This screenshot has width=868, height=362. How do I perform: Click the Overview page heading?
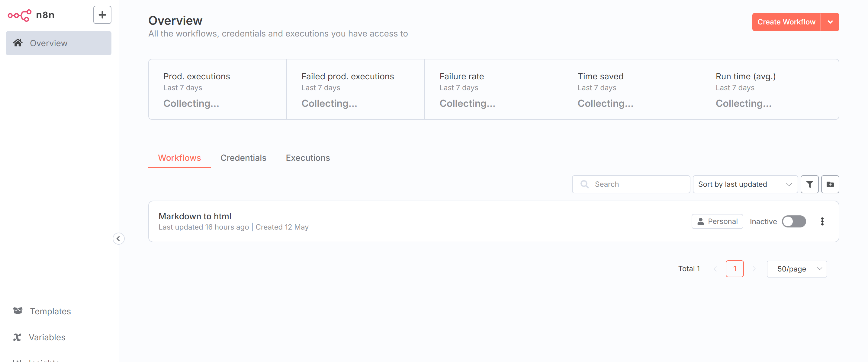(x=175, y=21)
